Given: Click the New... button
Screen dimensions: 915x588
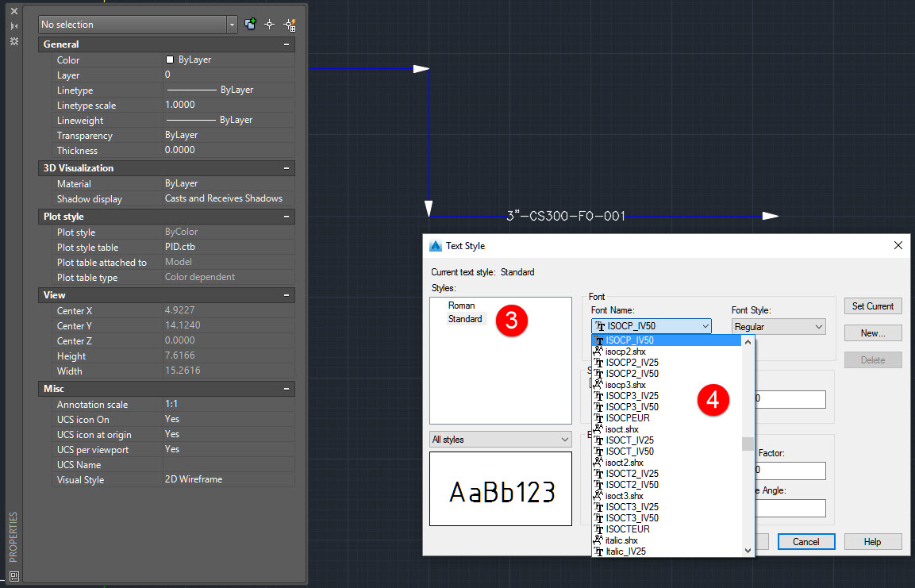Looking at the screenshot, I should 873,332.
